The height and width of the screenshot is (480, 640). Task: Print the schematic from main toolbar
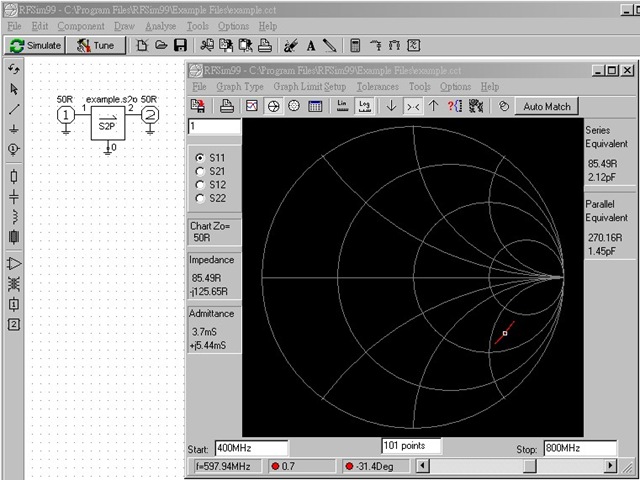(x=265, y=45)
